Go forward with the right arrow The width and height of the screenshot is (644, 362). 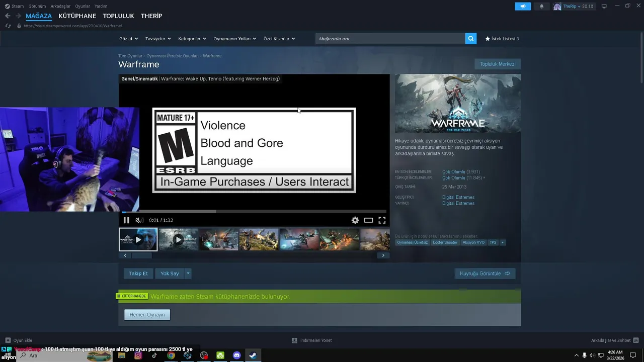click(x=19, y=16)
